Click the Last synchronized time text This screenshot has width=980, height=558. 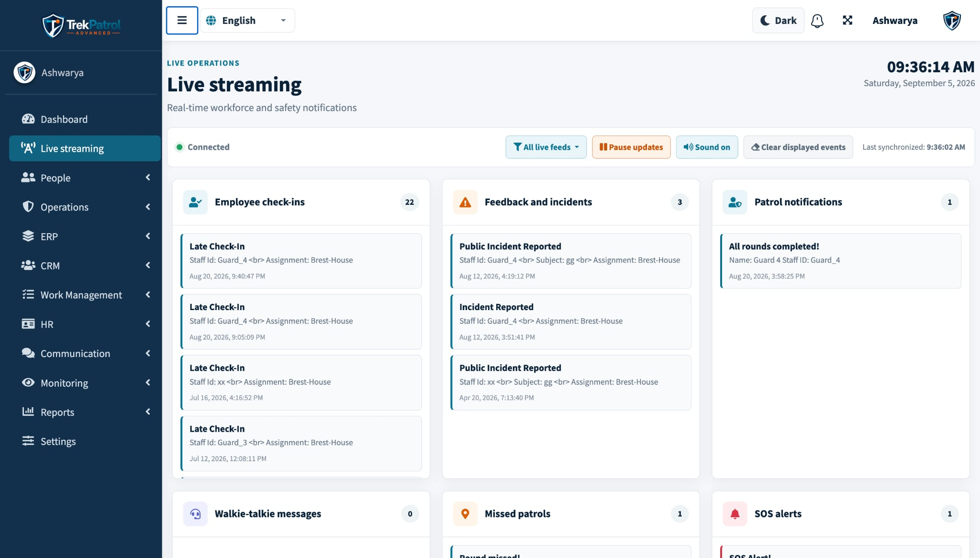click(913, 147)
